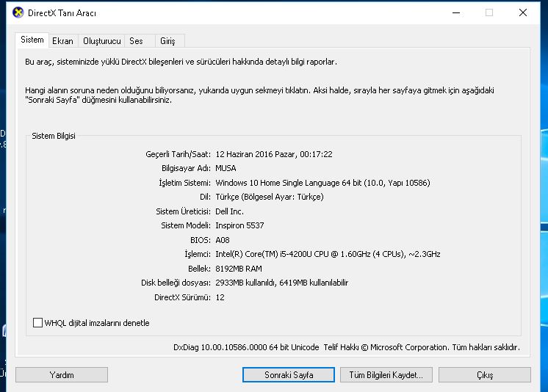Image resolution: width=548 pixels, height=392 pixels.
Task: Click the 'Intel(R) Core(TM) i5-4200U' processor value
Action: tap(264, 254)
